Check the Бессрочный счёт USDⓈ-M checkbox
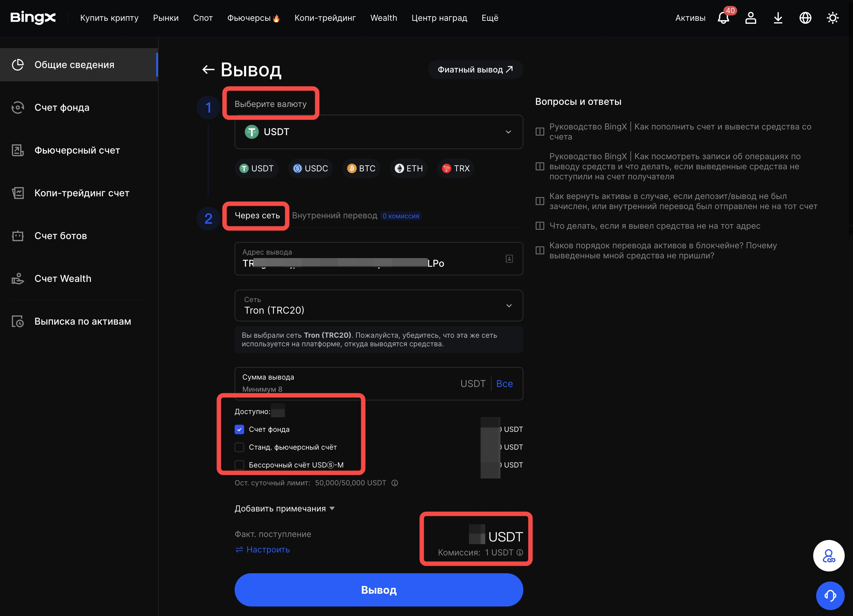 pos(239,465)
